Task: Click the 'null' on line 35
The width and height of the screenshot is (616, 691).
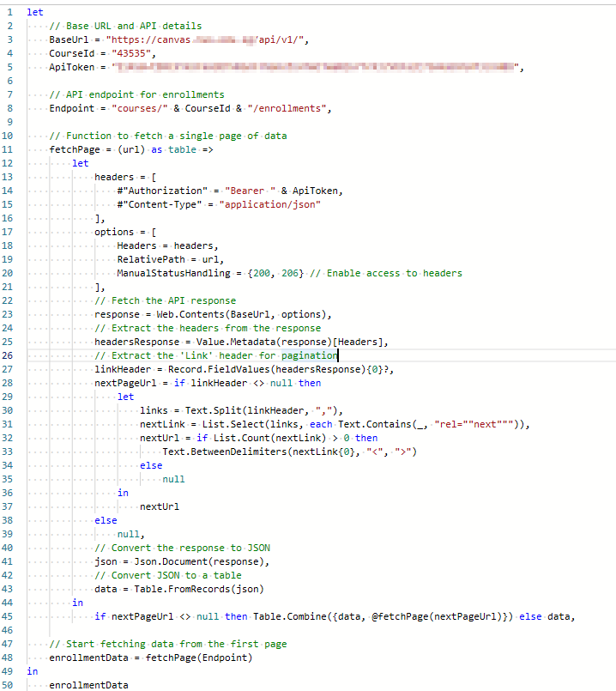Action: point(173,480)
